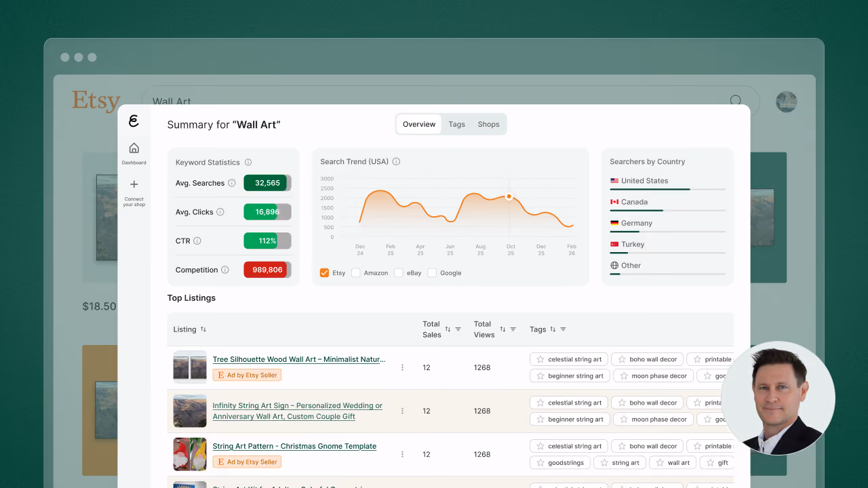
Task: Sort the table by the Tags column
Action: [x=553, y=329]
